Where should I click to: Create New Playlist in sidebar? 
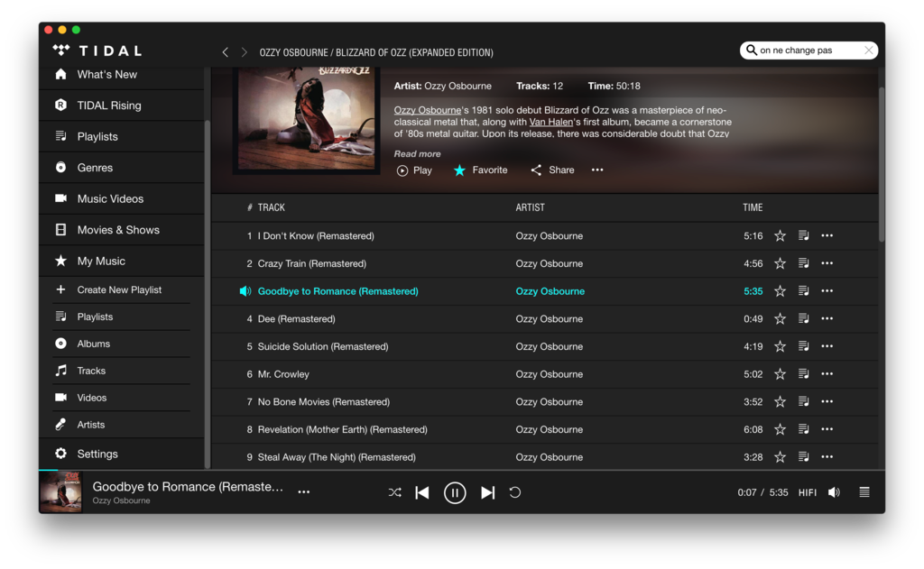[x=122, y=289]
